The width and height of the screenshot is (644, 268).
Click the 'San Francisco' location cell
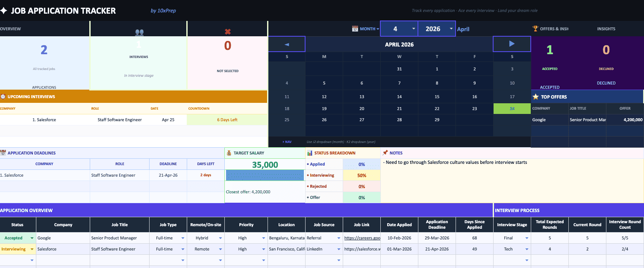286,249
